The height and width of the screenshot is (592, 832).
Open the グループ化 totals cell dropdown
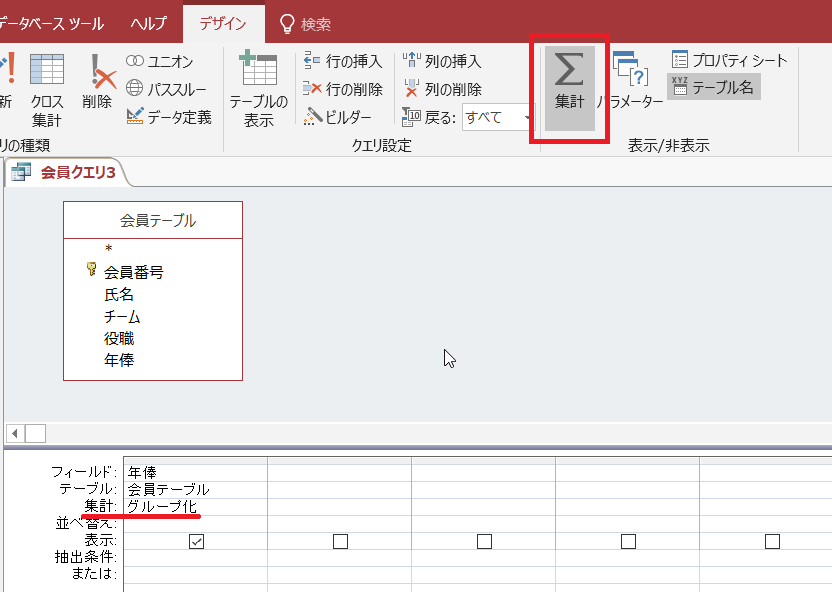click(195, 506)
